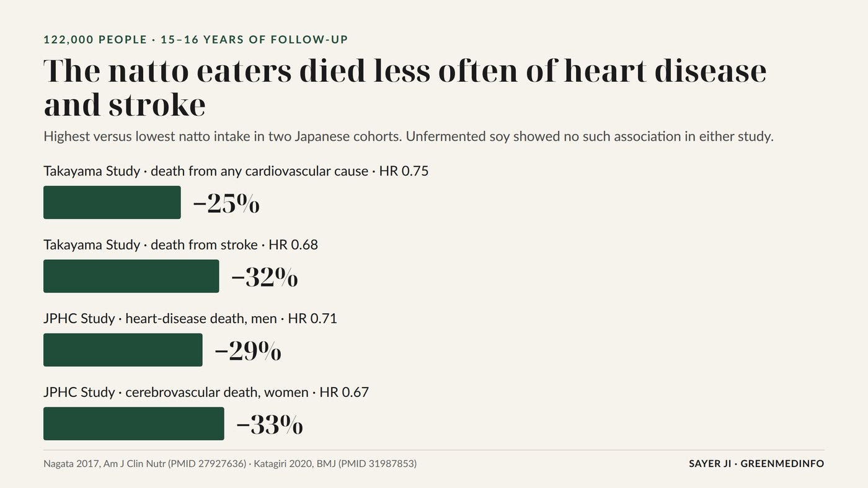Select the green bar showing −29%

click(123, 350)
